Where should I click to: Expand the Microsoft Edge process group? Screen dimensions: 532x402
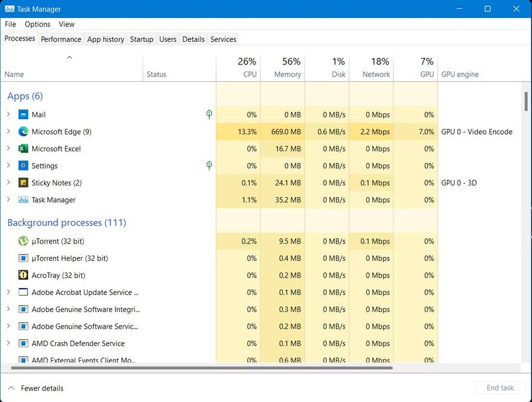point(8,131)
